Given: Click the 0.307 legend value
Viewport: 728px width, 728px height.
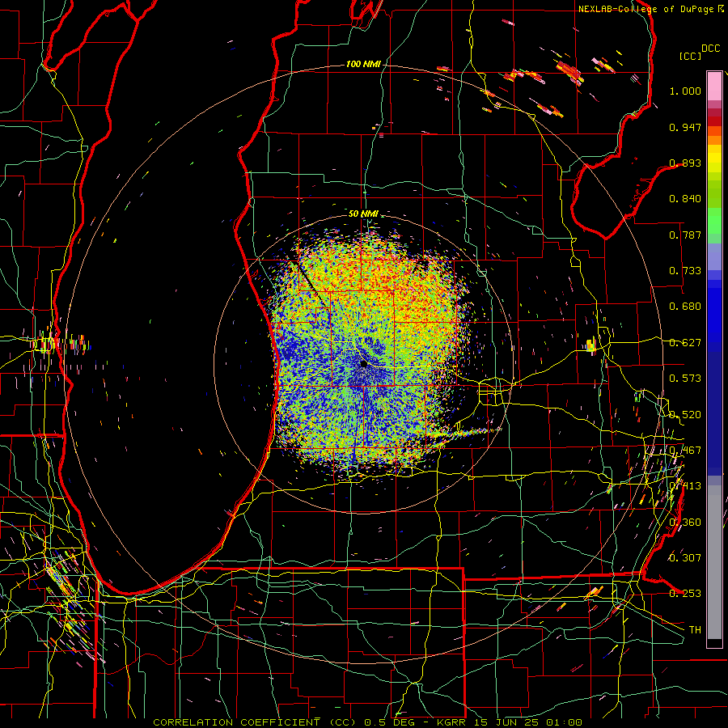Looking at the screenshot, I should click(x=685, y=558).
